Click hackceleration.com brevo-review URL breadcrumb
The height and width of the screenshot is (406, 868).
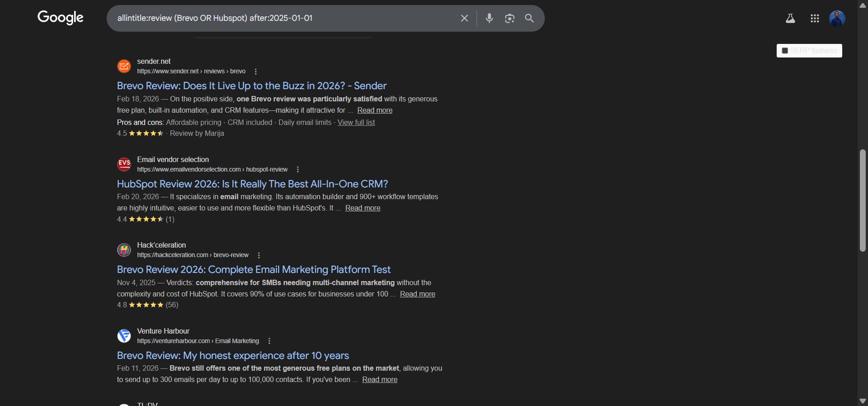point(193,255)
